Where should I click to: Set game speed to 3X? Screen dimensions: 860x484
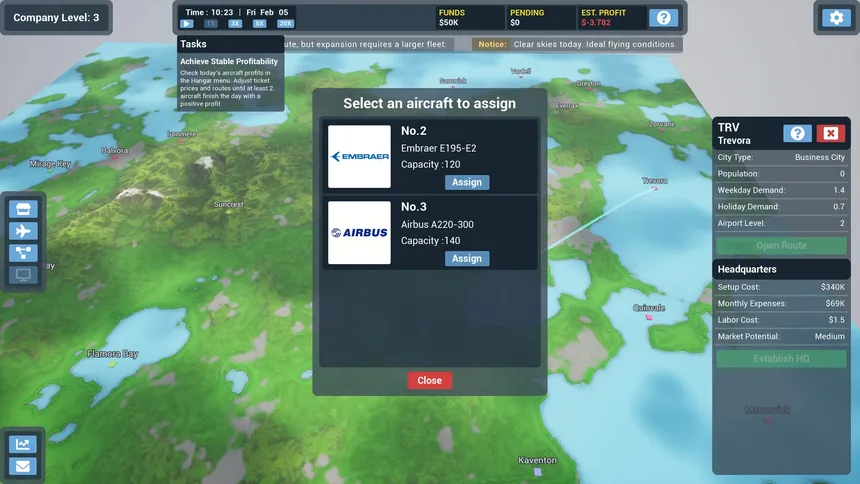click(235, 24)
